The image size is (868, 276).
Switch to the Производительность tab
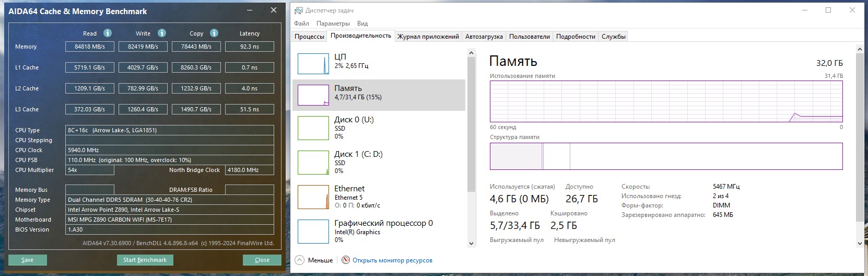tap(360, 36)
